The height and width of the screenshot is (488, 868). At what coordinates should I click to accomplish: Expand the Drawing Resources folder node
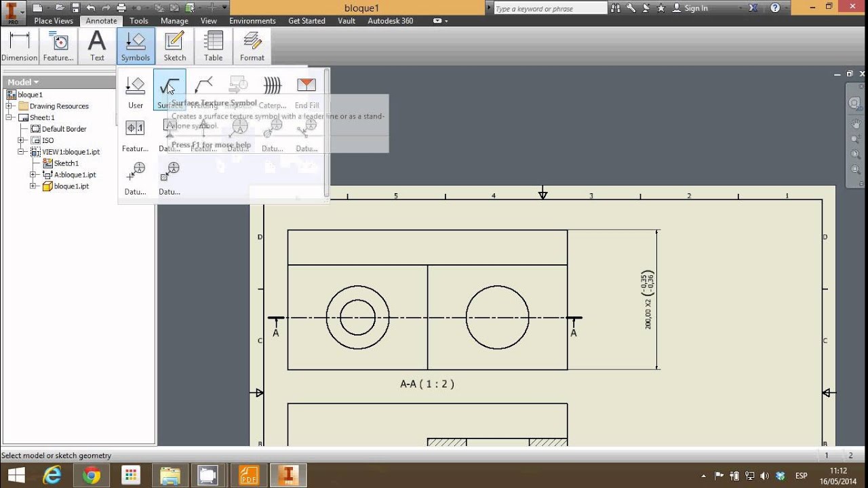(x=9, y=106)
